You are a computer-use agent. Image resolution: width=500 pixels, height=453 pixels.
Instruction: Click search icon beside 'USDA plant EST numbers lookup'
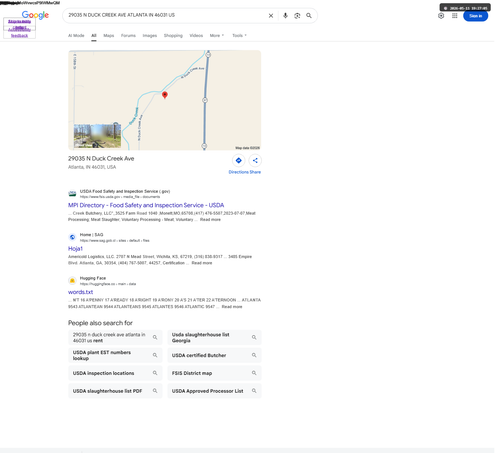155,355
